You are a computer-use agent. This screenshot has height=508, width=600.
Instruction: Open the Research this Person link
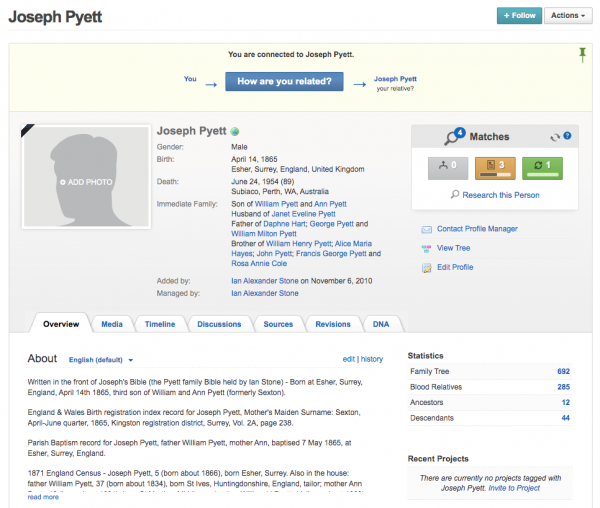501,195
